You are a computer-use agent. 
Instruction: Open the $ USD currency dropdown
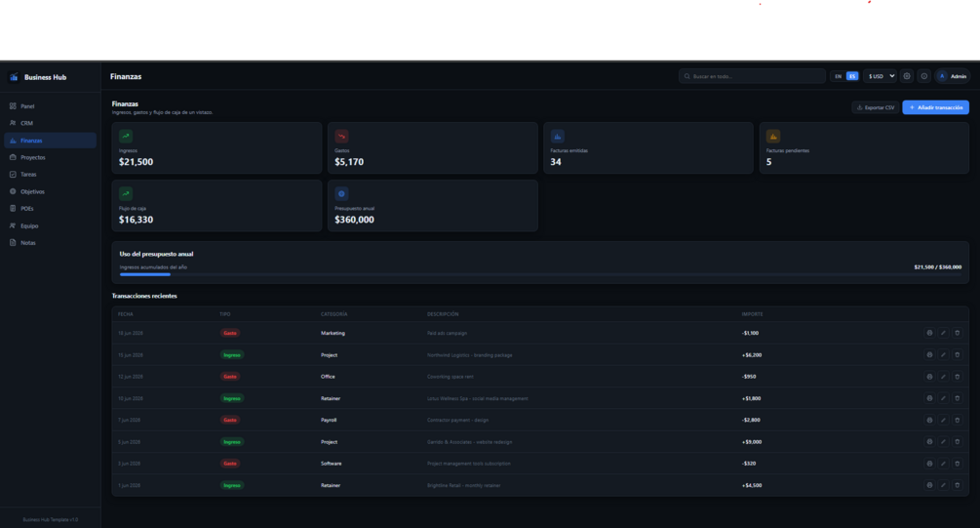coord(880,76)
